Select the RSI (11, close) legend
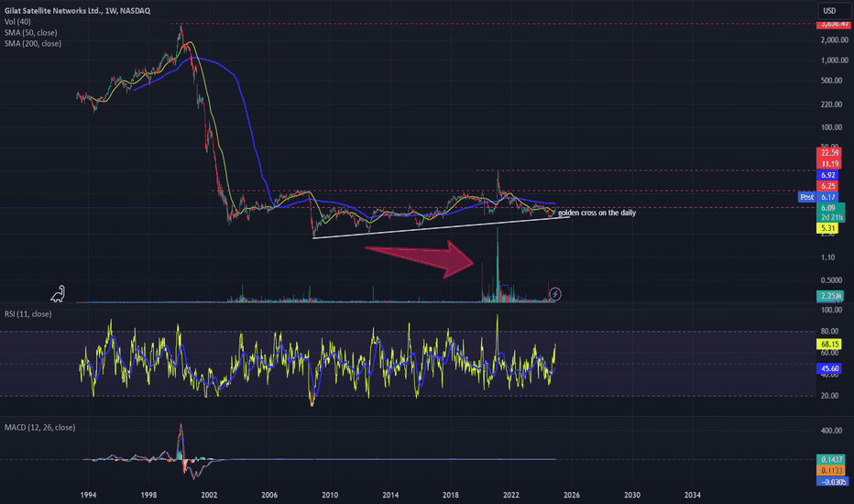Screen dimensions: 854x504 point(27,313)
